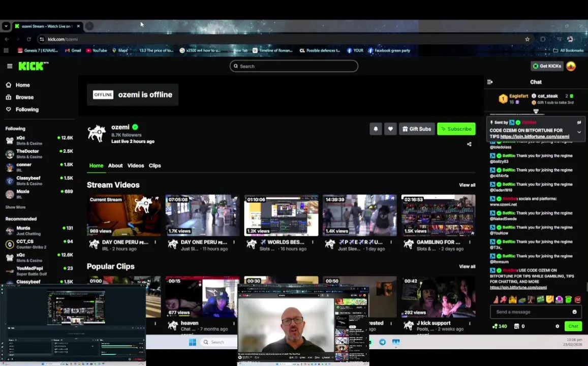Send message with Chat button

coord(573,326)
